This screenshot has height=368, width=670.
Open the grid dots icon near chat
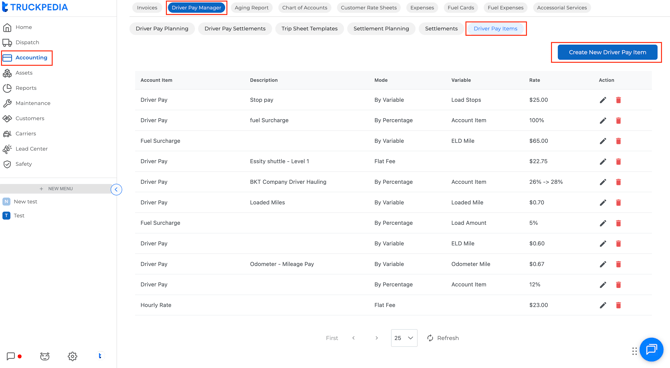click(x=634, y=351)
